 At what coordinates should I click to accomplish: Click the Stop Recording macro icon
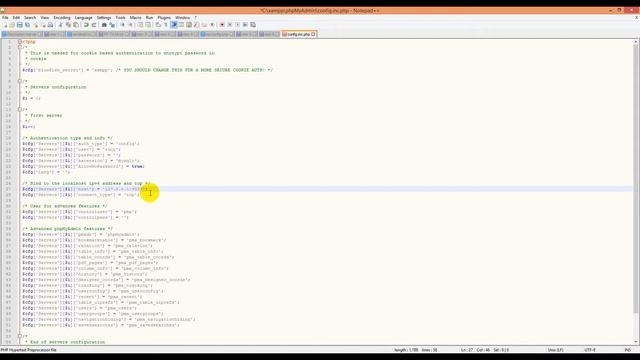pos(230,25)
